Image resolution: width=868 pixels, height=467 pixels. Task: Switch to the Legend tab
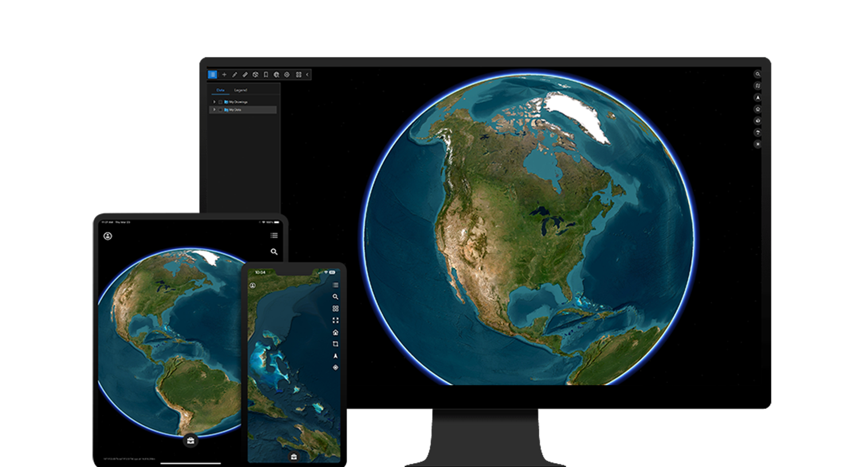241,90
